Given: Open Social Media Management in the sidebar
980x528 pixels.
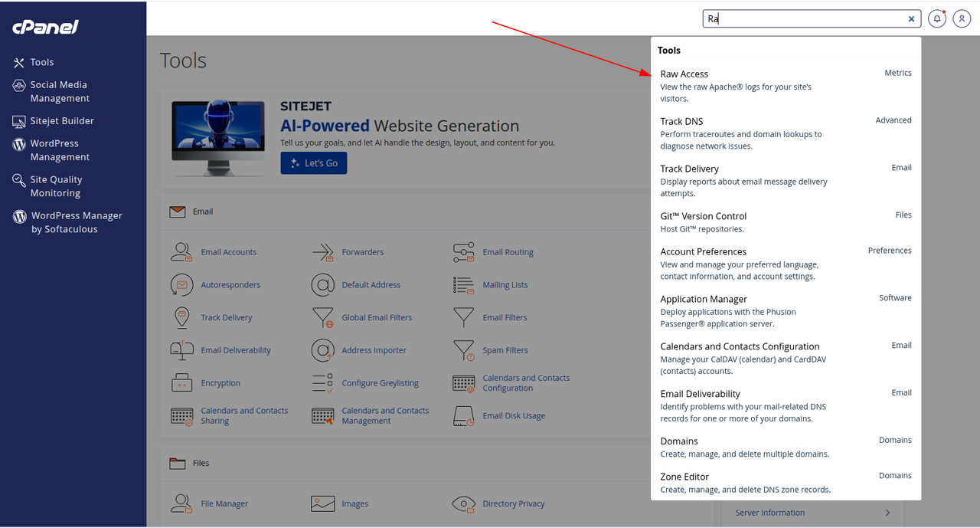Looking at the screenshot, I should (x=51, y=91).
